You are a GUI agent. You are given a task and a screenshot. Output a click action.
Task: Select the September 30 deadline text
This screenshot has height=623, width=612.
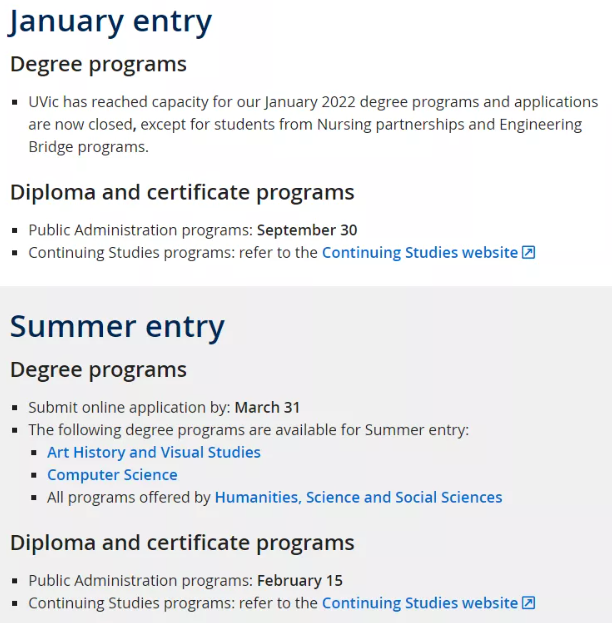307,230
